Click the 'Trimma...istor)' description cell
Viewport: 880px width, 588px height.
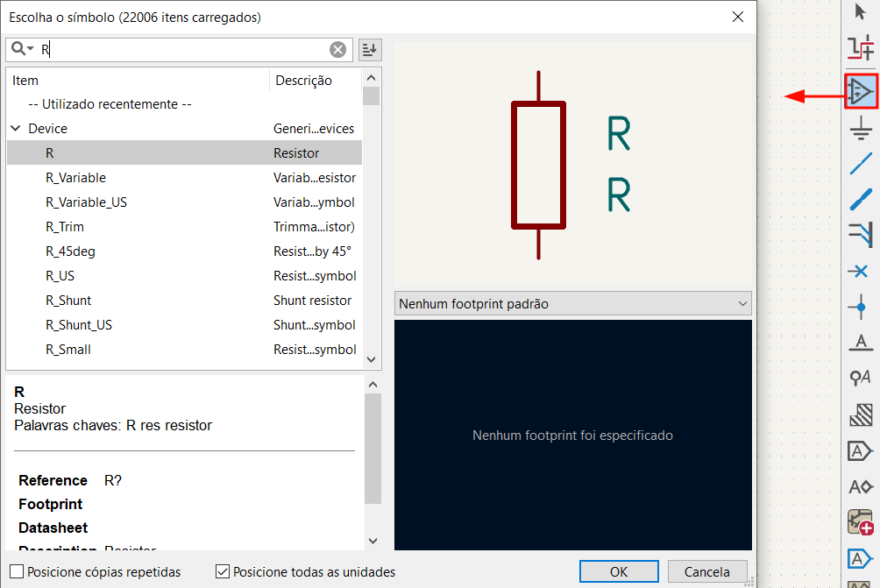point(314,227)
